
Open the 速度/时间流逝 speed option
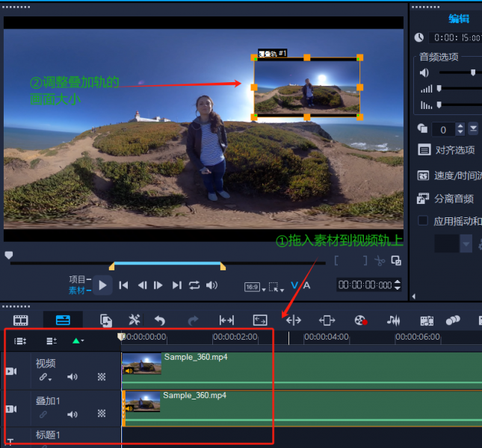(x=457, y=175)
